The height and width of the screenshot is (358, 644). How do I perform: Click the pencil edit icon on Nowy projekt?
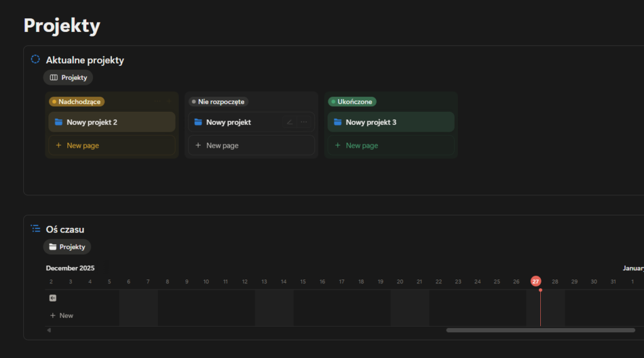pos(289,122)
